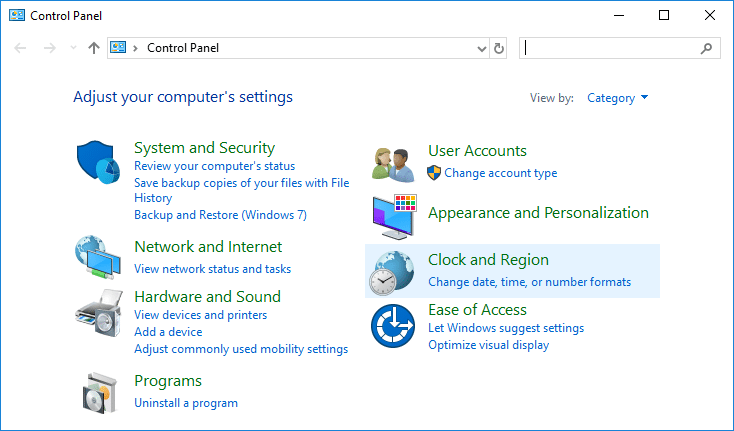Click the Control Panel breadcrumb in address bar

[182, 48]
